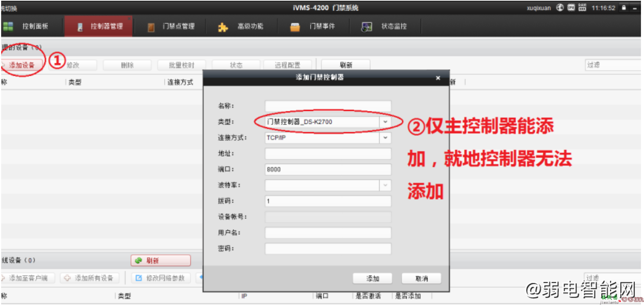Click 取消 to cancel the dialog
This screenshot has height=305, width=644.
[421, 278]
